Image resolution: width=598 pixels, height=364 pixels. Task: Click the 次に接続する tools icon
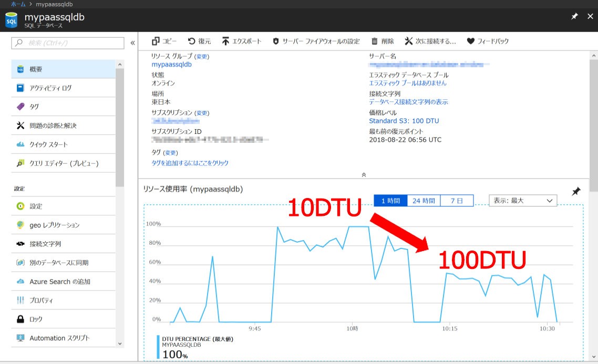[408, 41]
